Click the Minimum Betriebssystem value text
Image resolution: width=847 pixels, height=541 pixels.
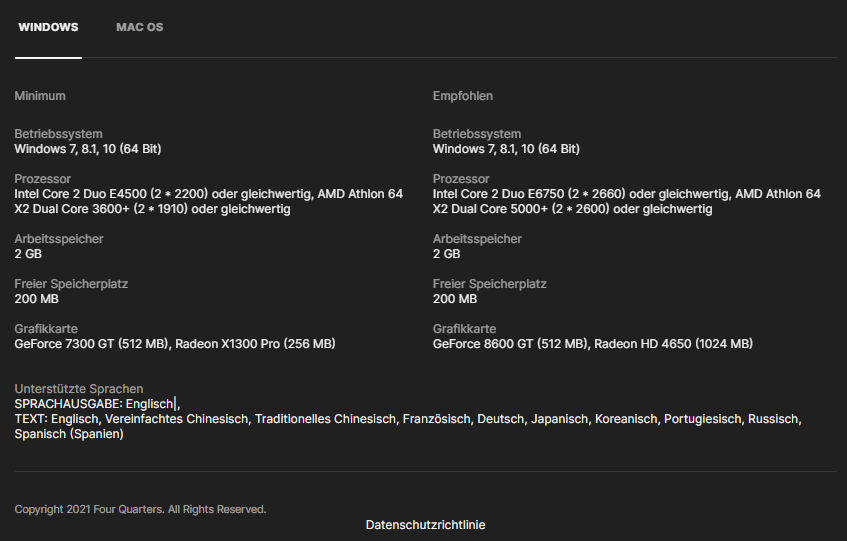click(x=88, y=149)
